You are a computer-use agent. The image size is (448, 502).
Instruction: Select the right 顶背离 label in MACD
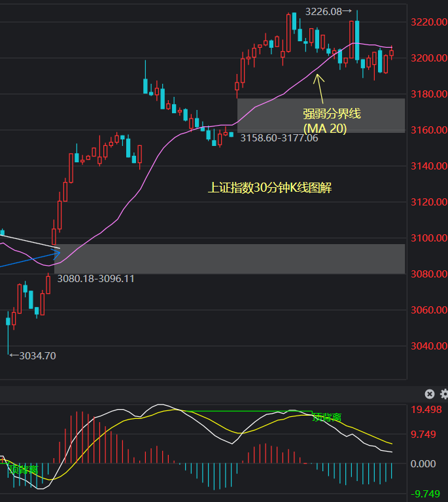pos(327,417)
